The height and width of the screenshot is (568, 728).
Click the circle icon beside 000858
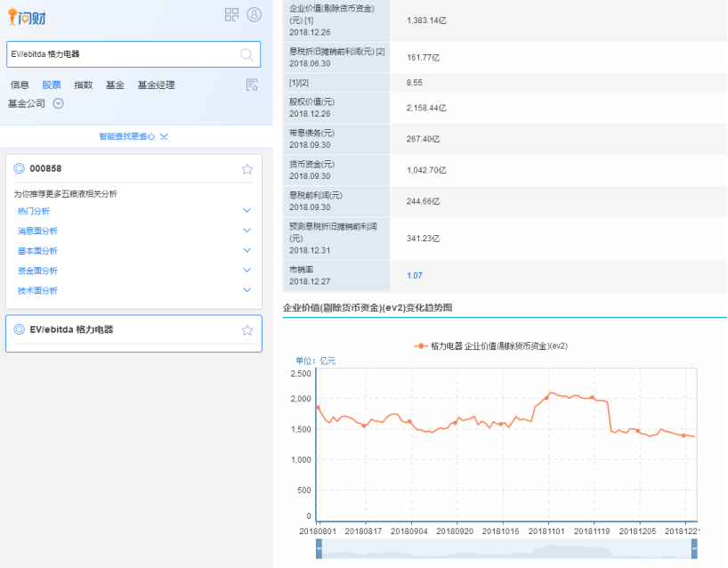(x=19, y=168)
